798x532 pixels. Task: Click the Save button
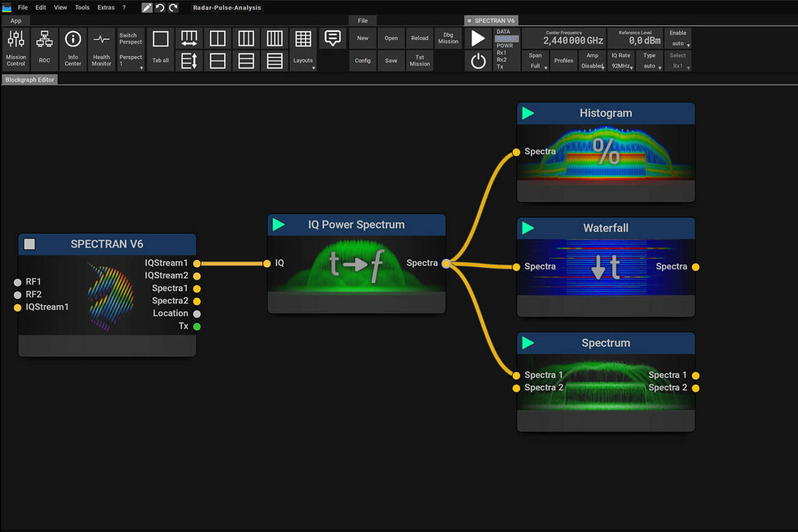tap(391, 61)
